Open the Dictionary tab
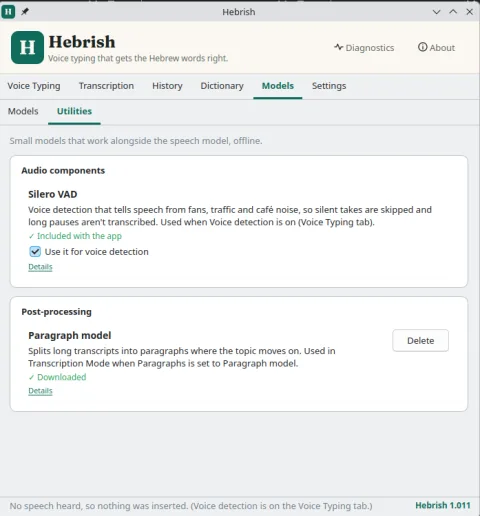This screenshot has height=516, width=480. (222, 86)
